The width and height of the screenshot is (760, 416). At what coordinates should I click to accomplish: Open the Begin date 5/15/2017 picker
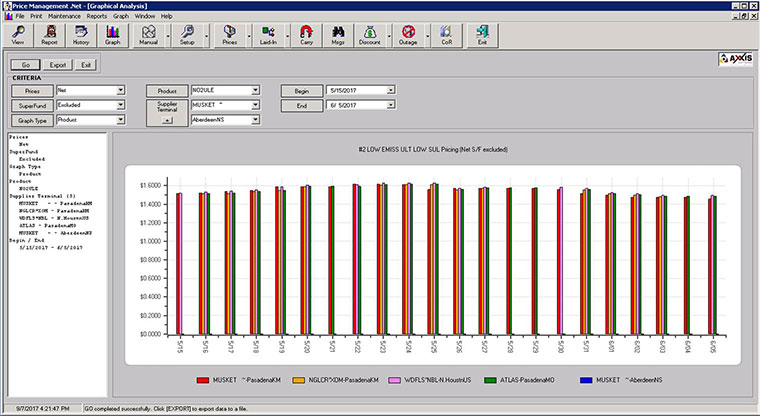tap(361, 90)
